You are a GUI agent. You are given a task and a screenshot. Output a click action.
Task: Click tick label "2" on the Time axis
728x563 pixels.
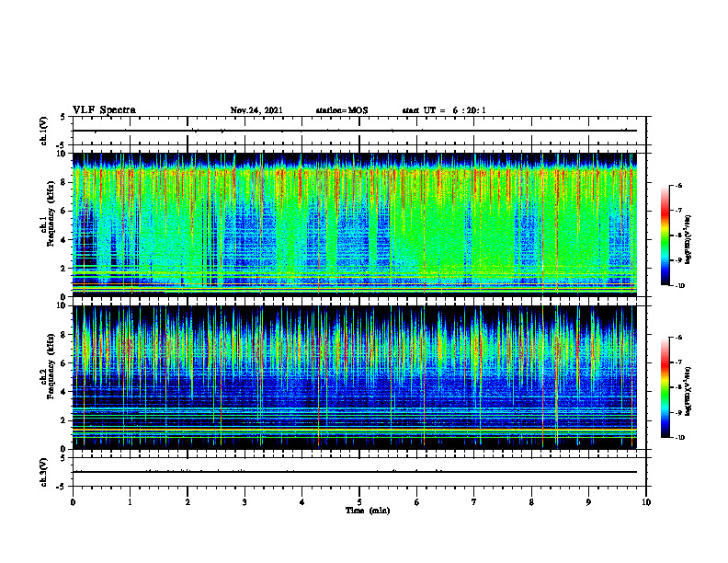click(188, 502)
